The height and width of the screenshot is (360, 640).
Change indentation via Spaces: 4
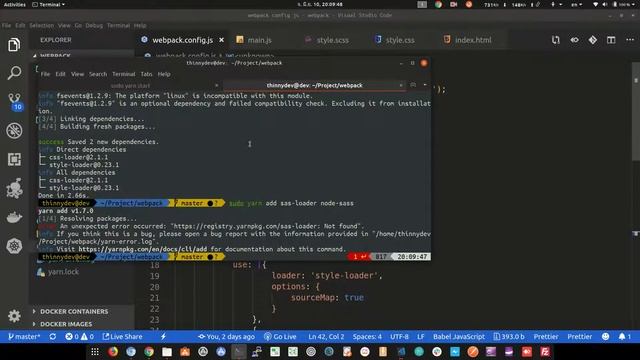tap(367, 337)
